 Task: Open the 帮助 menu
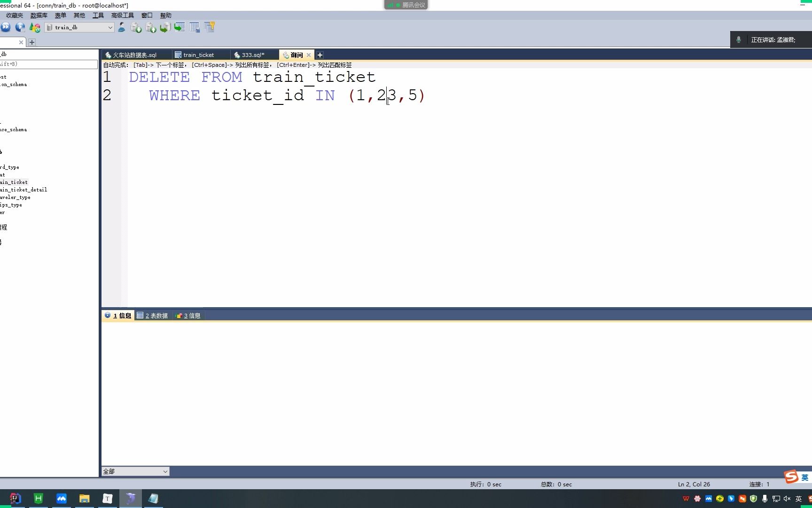[x=165, y=16]
